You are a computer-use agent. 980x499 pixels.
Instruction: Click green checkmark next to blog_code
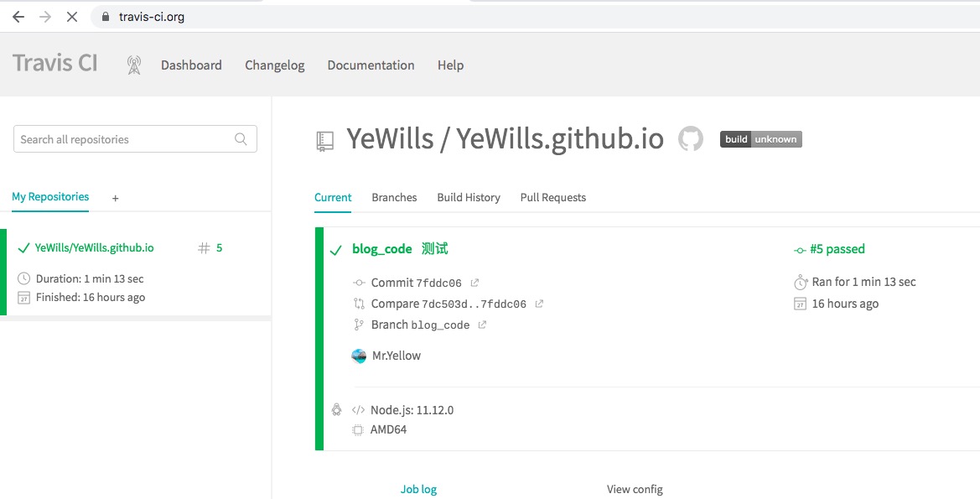tap(336, 250)
